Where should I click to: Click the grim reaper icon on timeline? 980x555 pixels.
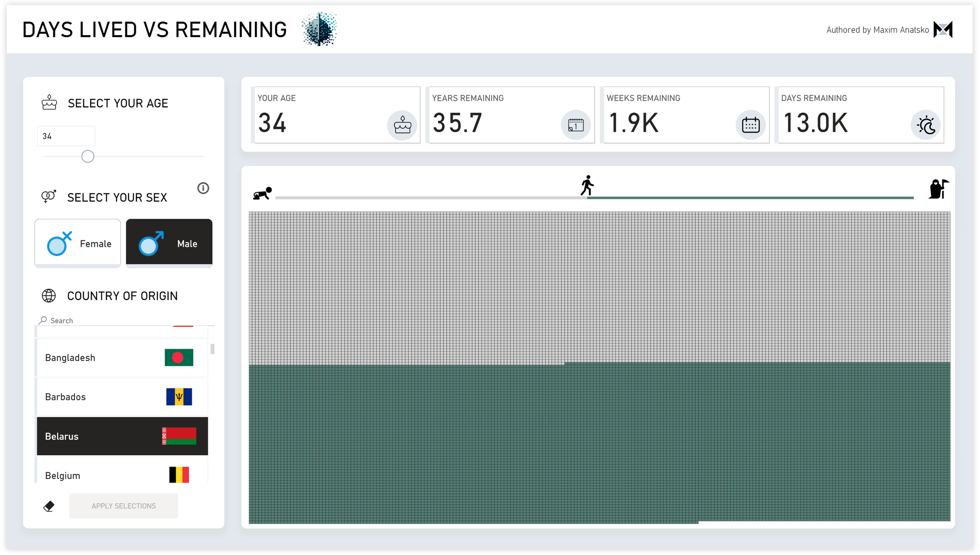coord(938,189)
